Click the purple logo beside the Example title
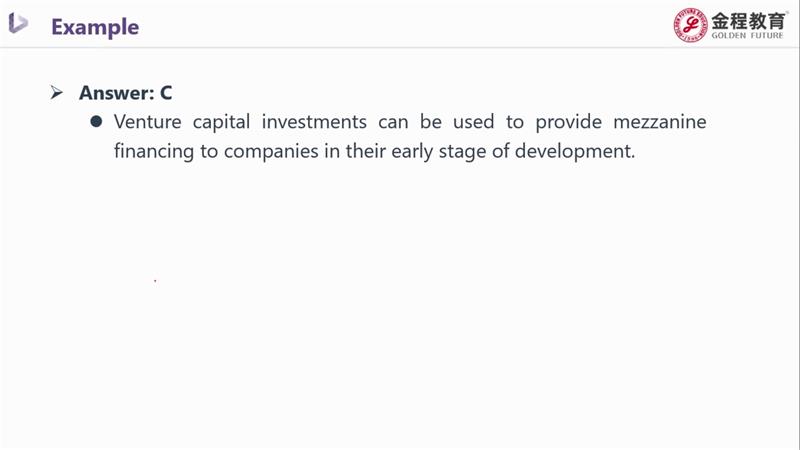800x450 pixels. point(18,24)
